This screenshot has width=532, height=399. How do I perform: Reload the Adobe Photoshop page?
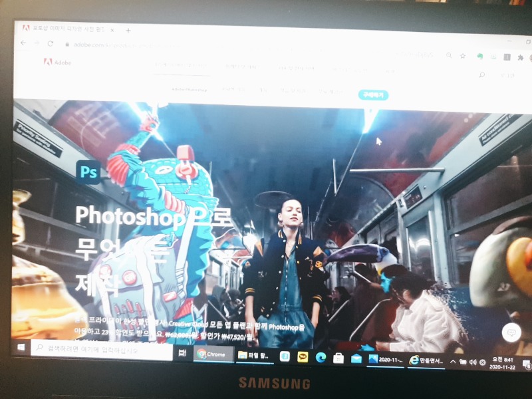pos(51,43)
